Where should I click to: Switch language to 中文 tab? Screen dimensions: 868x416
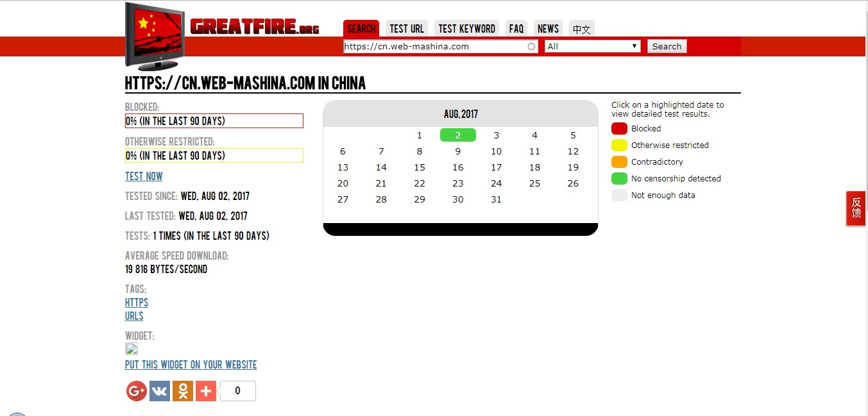point(582,29)
